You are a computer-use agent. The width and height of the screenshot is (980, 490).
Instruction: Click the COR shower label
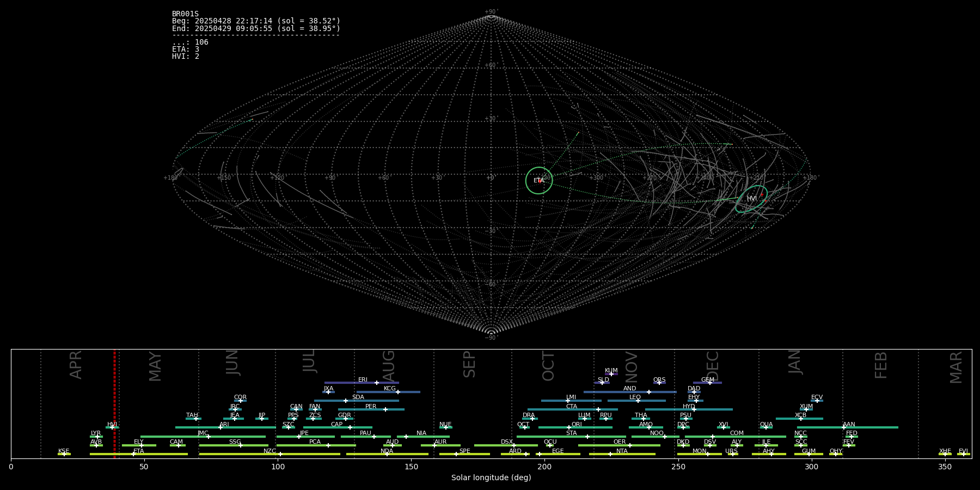pos(240,397)
